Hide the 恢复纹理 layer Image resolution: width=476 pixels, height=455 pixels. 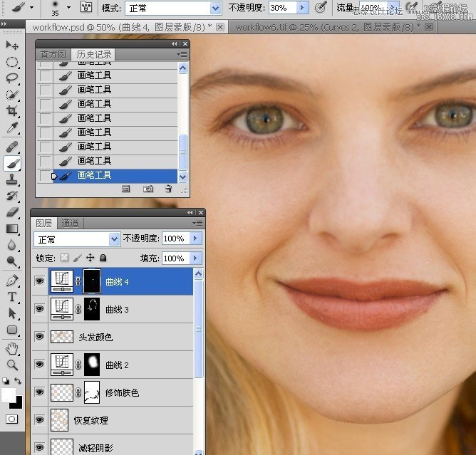[39, 420]
